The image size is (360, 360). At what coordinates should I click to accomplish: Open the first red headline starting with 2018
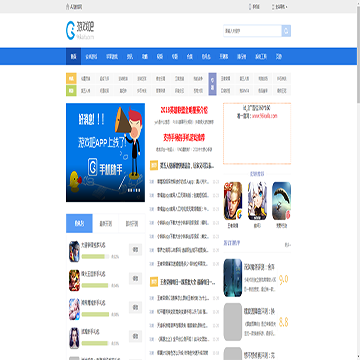pos(184,109)
